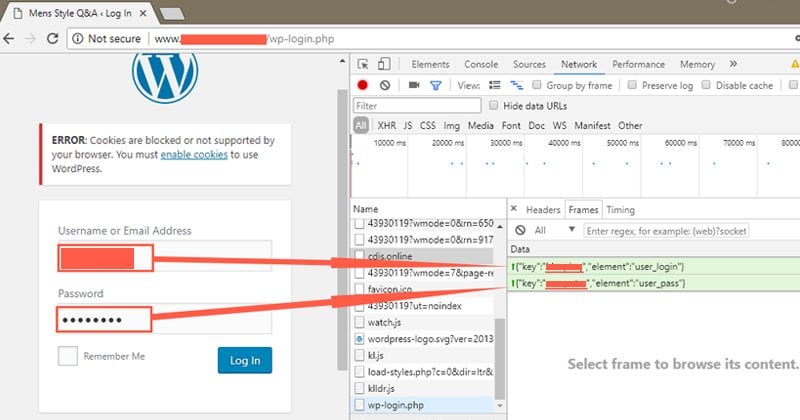Image resolution: width=800 pixels, height=420 pixels.
Task: Open a new browser tab
Action: (172, 14)
